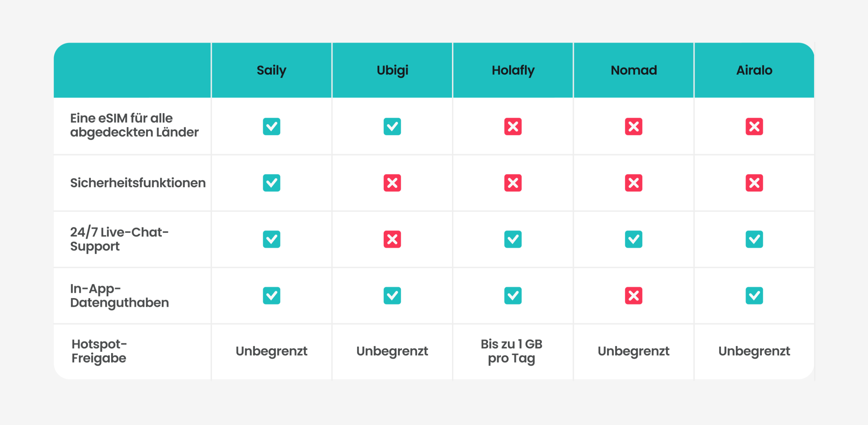This screenshot has height=425, width=868.
Task: Click the Hotspot-Freigabe row label
Action: (99, 351)
